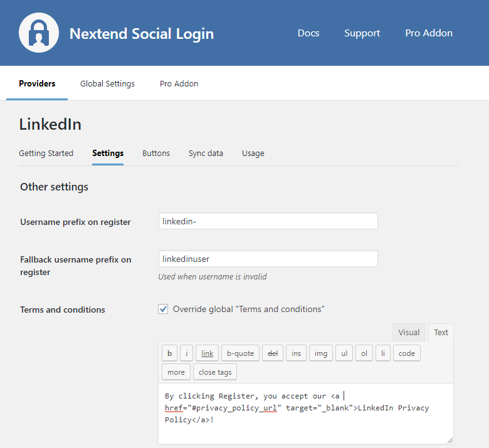Click the code tag button
The image size is (489, 448).
(406, 353)
